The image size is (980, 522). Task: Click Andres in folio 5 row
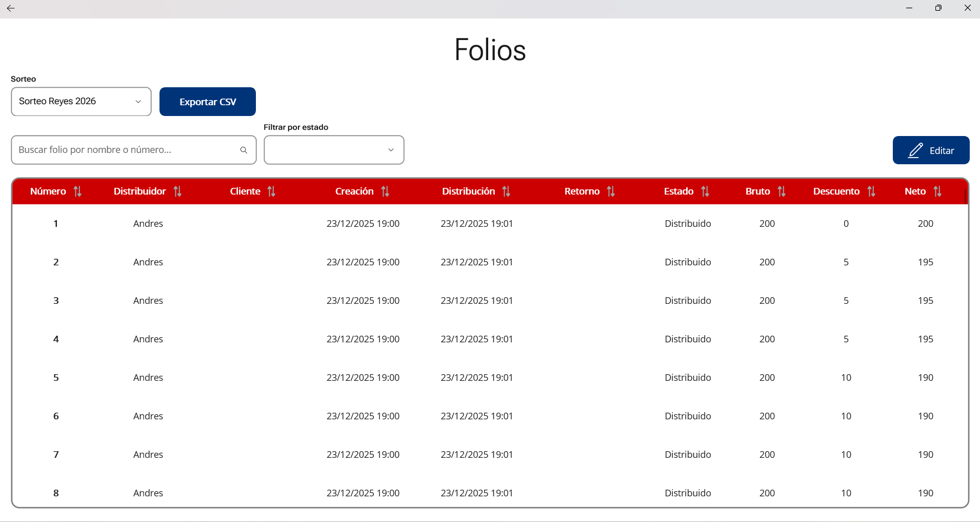pos(148,378)
